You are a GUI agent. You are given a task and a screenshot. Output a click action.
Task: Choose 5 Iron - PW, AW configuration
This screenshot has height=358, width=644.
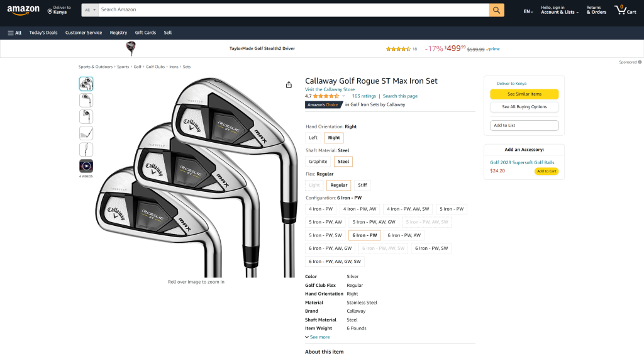pyautogui.click(x=325, y=222)
